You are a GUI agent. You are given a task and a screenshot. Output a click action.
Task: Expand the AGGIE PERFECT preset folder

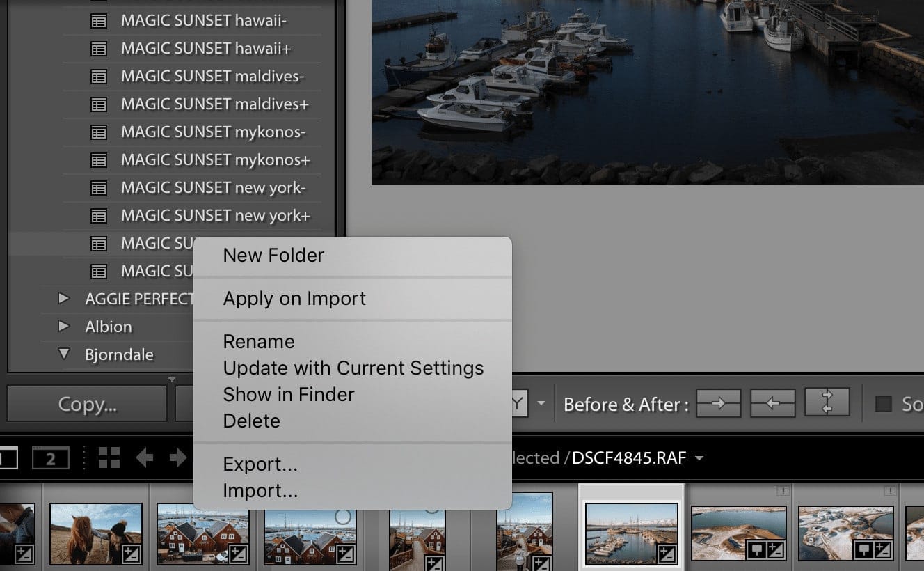click(64, 299)
